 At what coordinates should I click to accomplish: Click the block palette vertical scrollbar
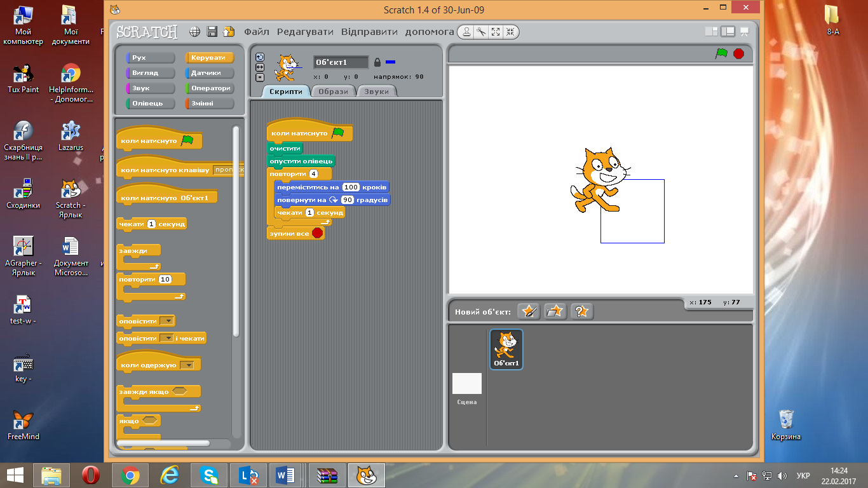pyautogui.click(x=236, y=231)
